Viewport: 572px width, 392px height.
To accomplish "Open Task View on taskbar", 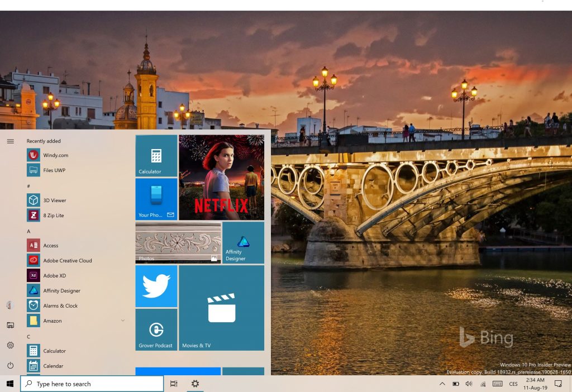I will (x=174, y=384).
